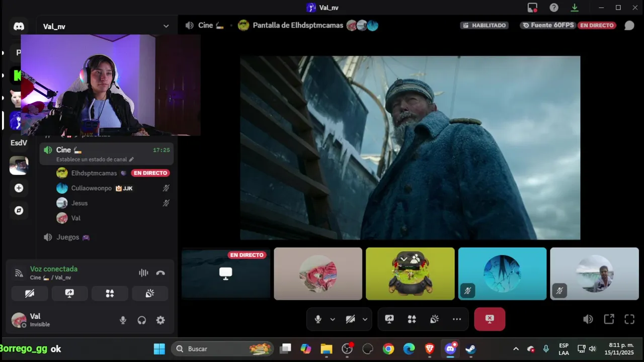
Task: Stop watching the stream red button
Action: tap(490, 319)
